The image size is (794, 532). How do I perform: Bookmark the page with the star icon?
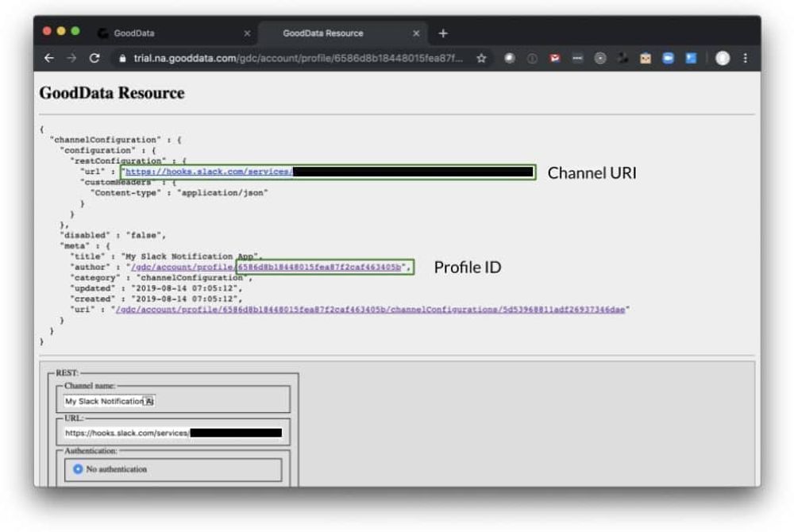[x=481, y=58]
